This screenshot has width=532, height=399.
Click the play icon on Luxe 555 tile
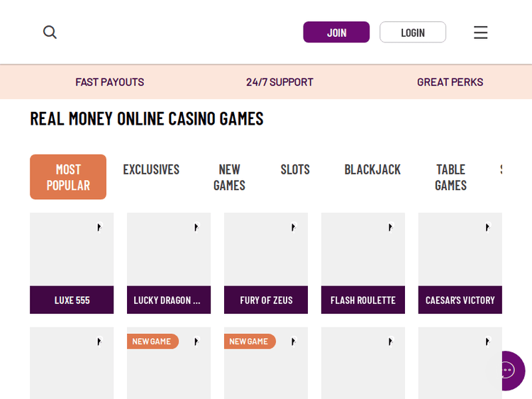pos(99,227)
